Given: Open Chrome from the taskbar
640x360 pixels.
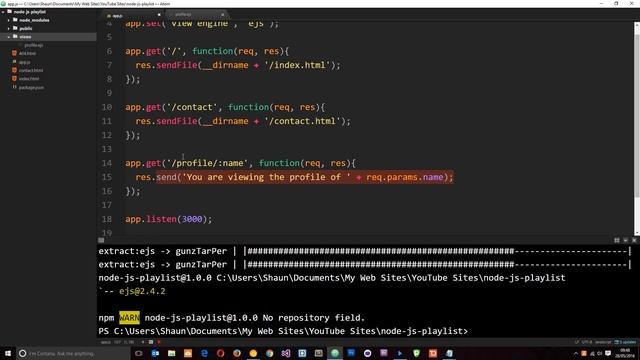Looking at the screenshot, I should (x=269, y=353).
